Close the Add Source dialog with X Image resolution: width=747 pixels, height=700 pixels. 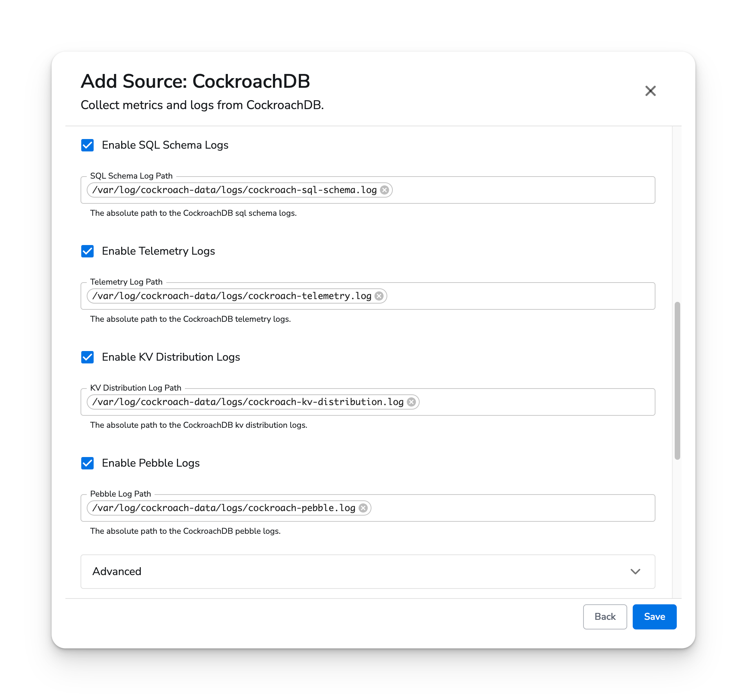click(650, 91)
